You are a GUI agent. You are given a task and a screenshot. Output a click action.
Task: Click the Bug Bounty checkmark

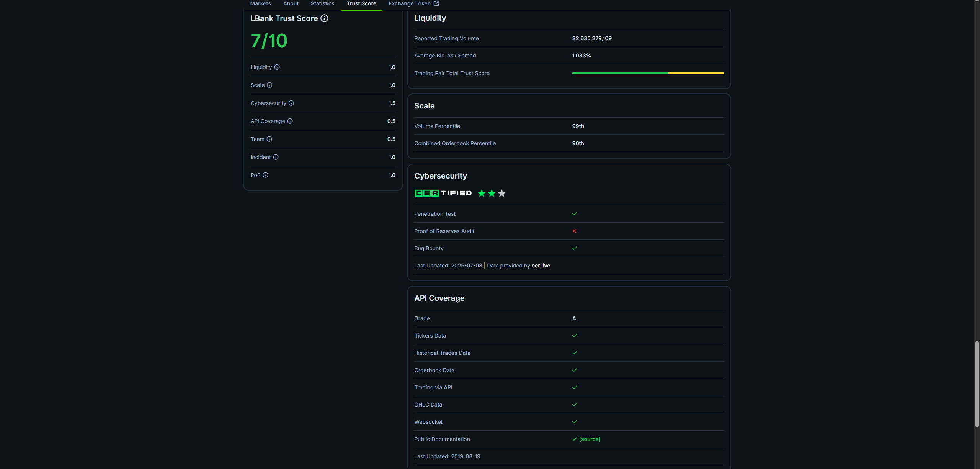[x=574, y=248]
